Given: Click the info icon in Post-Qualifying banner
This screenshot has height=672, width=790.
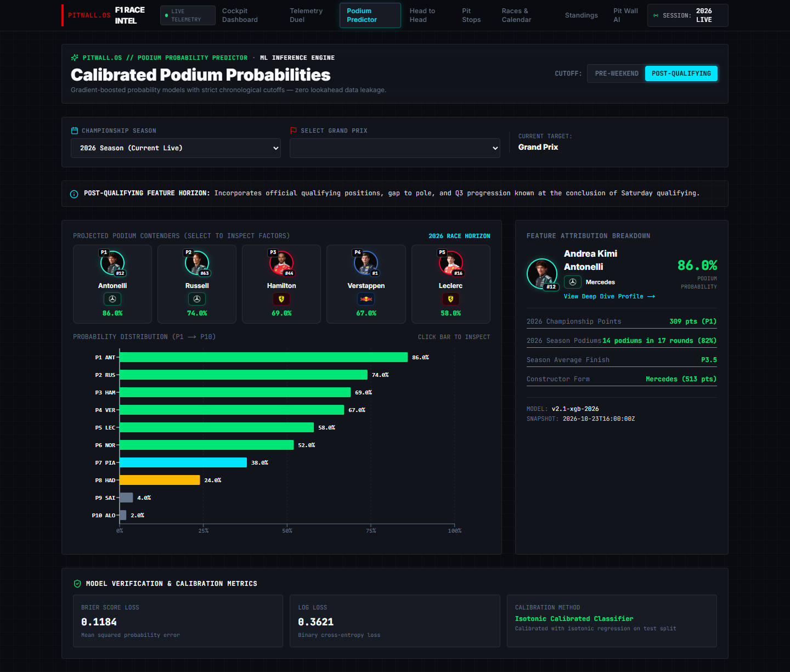Looking at the screenshot, I should [x=74, y=194].
